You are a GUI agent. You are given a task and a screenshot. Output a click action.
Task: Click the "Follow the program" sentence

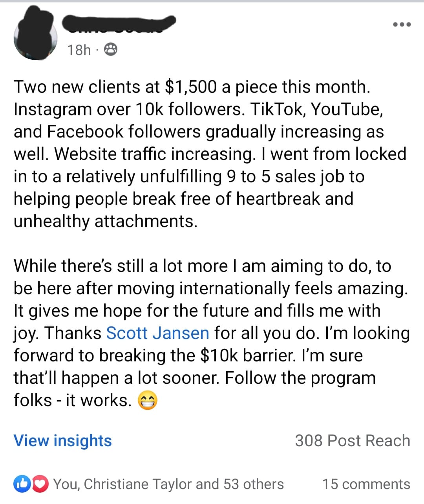[300, 378]
